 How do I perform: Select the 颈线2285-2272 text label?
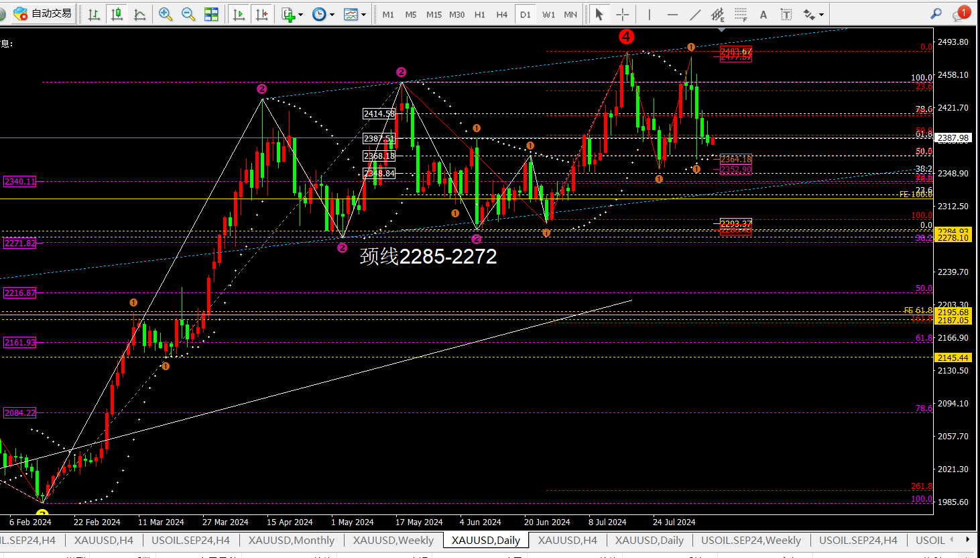point(428,256)
